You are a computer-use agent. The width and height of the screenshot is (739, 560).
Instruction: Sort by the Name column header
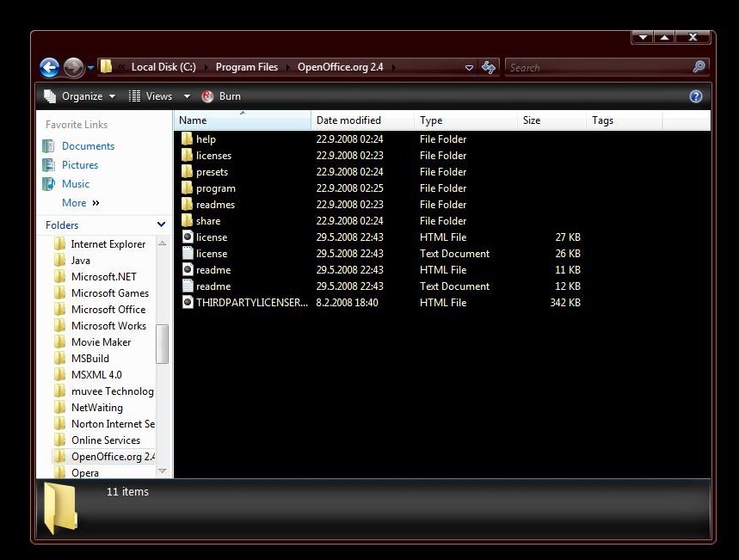243,120
